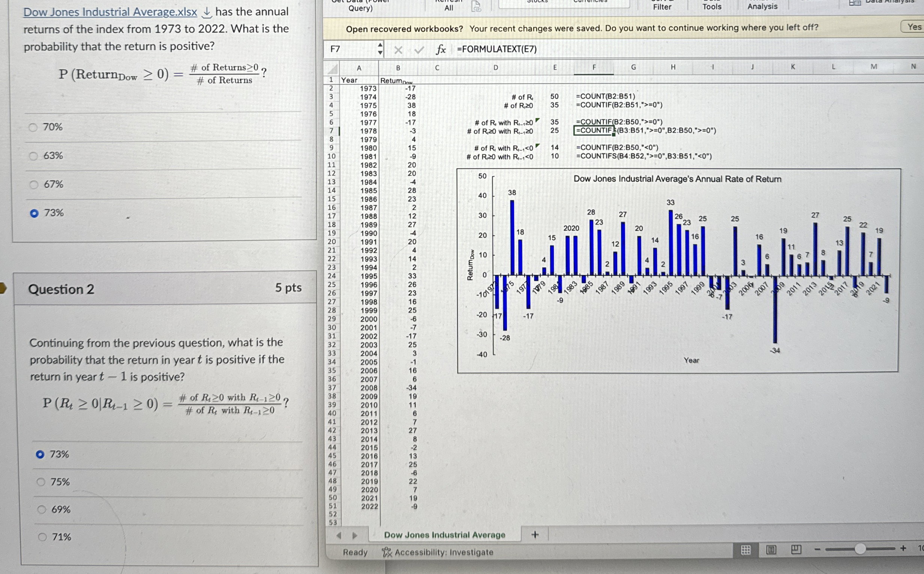924x574 pixels.
Task: Move the zoom slider handle in status bar
Action: point(860,549)
